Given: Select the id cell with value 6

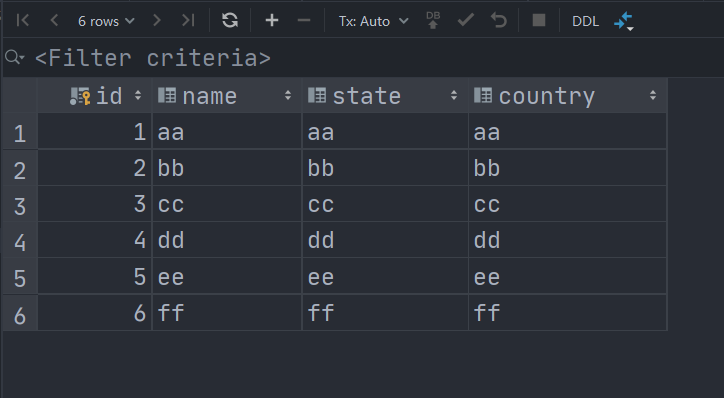Looking at the screenshot, I should pyautogui.click(x=95, y=313).
